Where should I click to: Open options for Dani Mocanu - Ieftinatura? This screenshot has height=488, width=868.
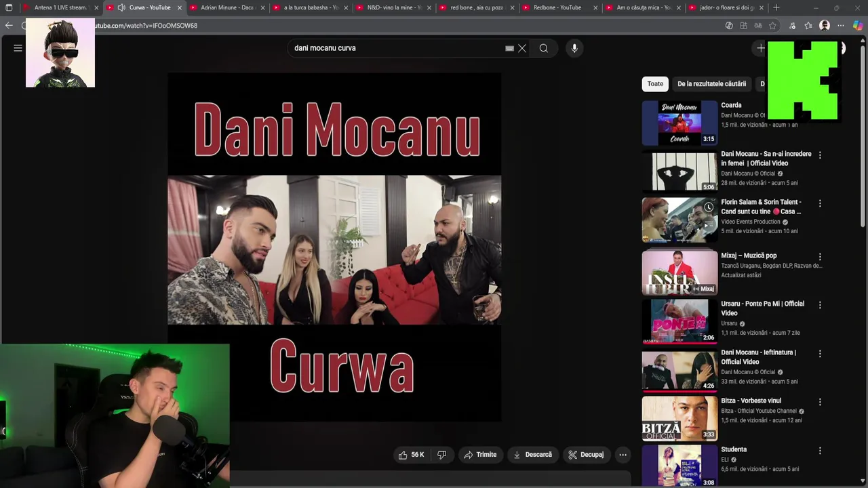pos(820,354)
